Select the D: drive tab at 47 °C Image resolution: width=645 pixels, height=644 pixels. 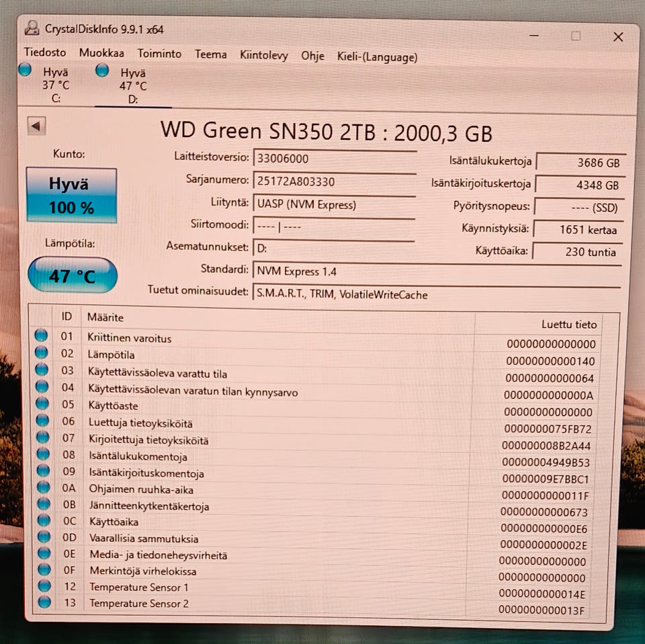(132, 85)
